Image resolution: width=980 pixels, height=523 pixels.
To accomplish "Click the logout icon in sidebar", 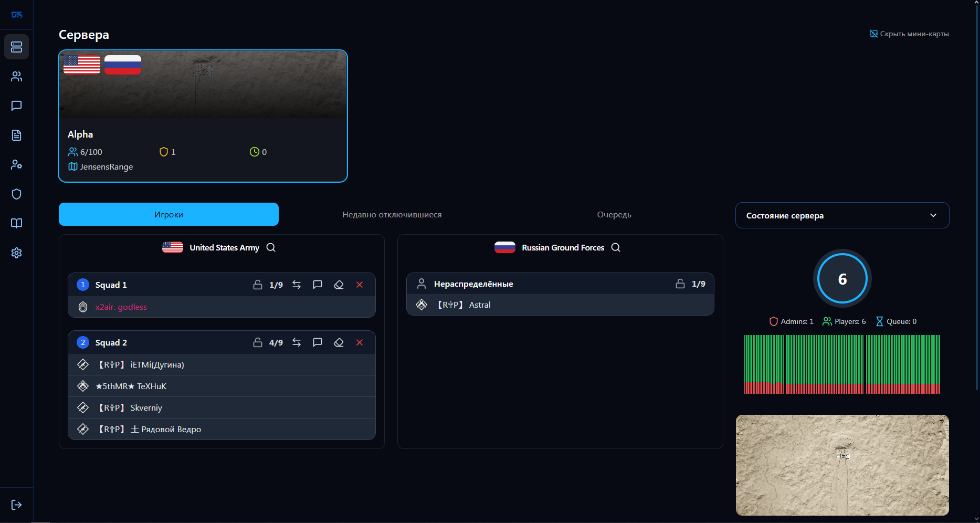I will (x=16, y=505).
